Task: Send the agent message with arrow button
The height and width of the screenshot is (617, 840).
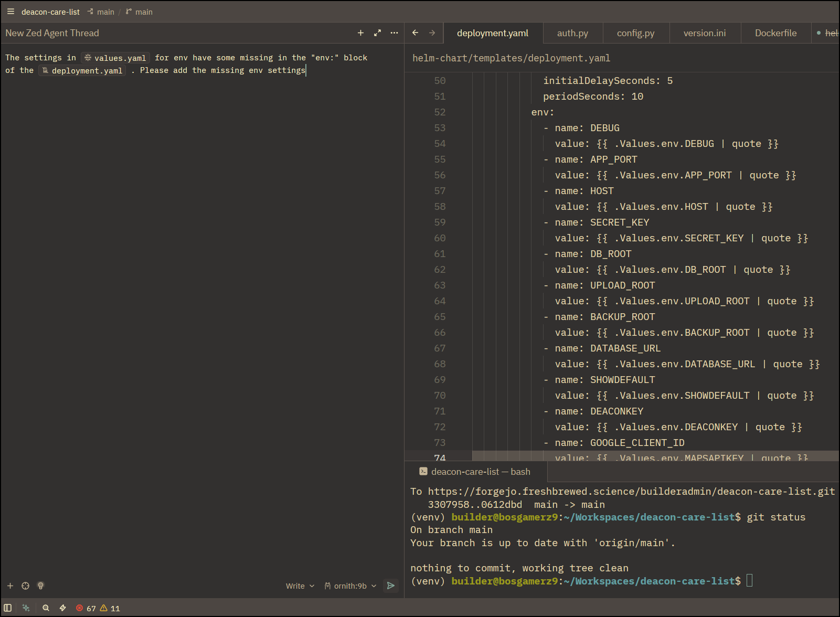Action: (391, 586)
